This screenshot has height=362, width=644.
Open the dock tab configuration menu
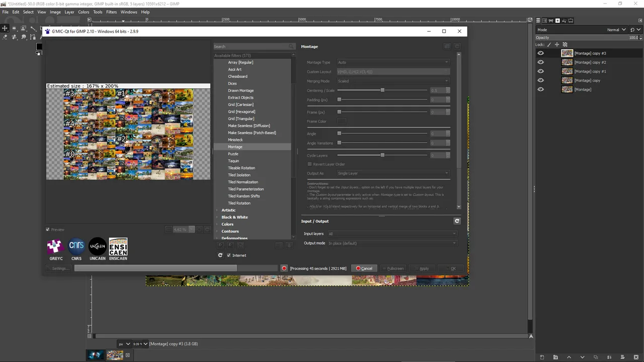click(x=640, y=21)
